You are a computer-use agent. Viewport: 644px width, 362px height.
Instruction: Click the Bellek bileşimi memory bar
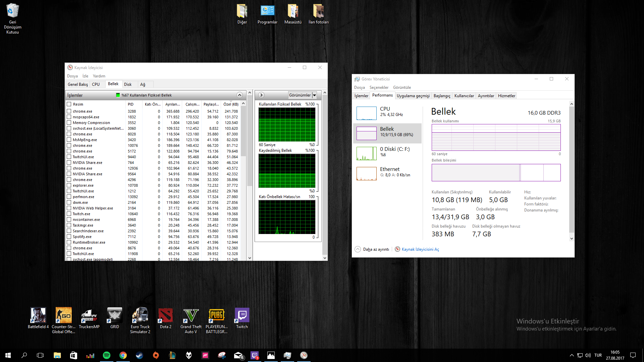click(x=496, y=173)
